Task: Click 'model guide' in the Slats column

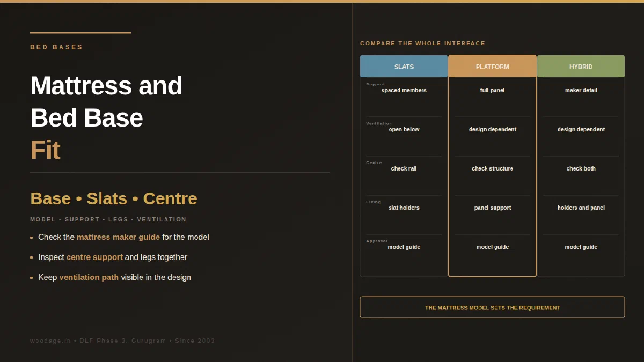Action: click(404, 247)
